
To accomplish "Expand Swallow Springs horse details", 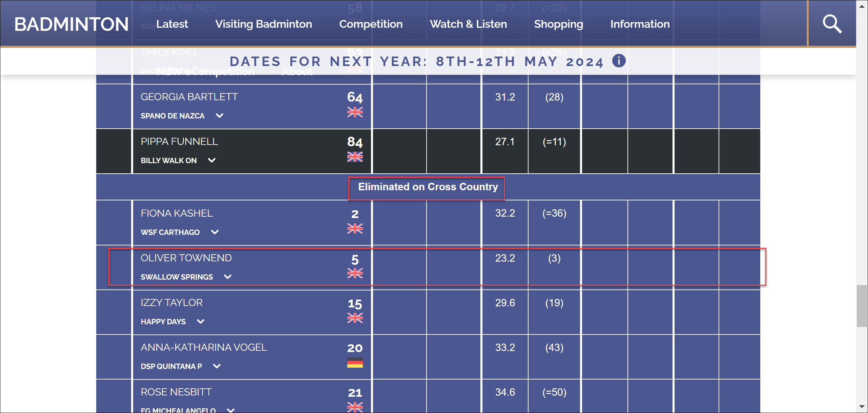I will 228,277.
